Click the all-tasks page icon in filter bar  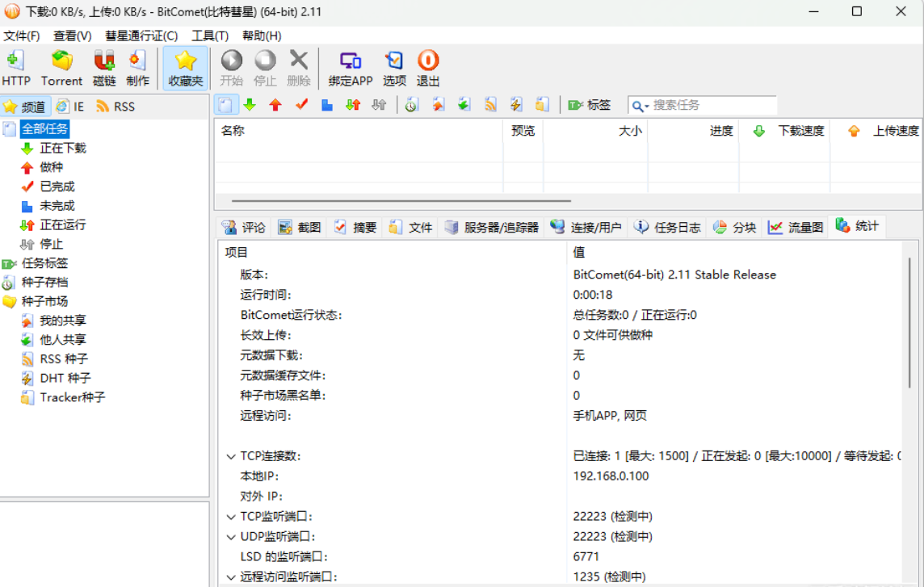[x=225, y=105]
